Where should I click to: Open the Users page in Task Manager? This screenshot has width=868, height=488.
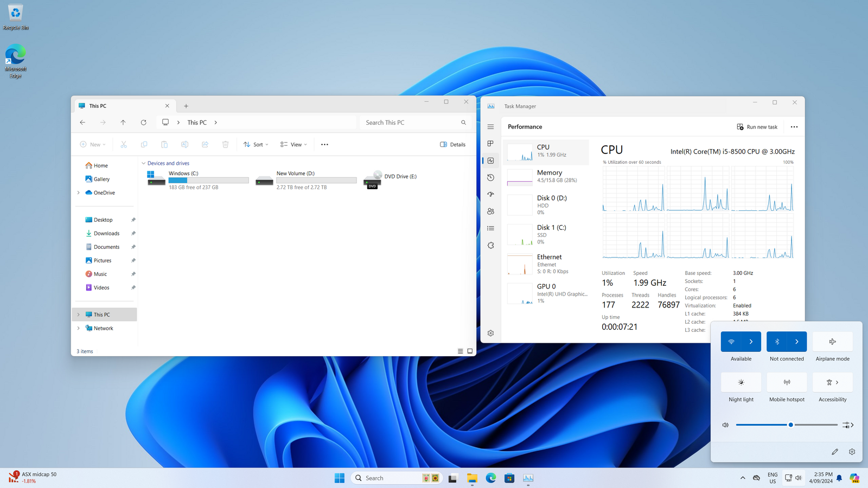pos(490,211)
